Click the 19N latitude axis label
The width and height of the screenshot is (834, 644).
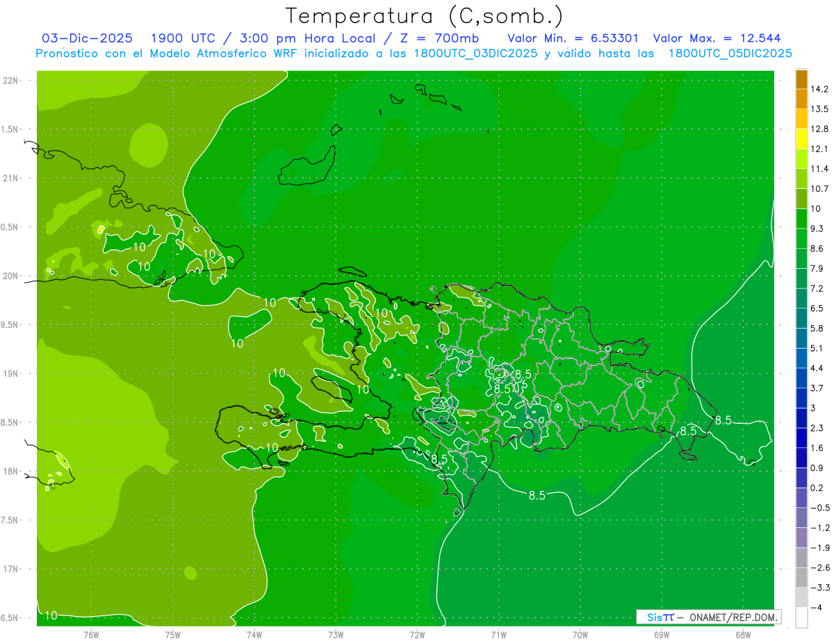(12, 373)
